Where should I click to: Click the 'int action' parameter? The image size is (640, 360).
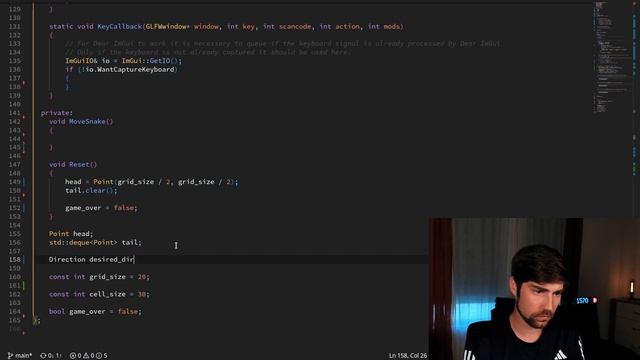(x=340, y=27)
